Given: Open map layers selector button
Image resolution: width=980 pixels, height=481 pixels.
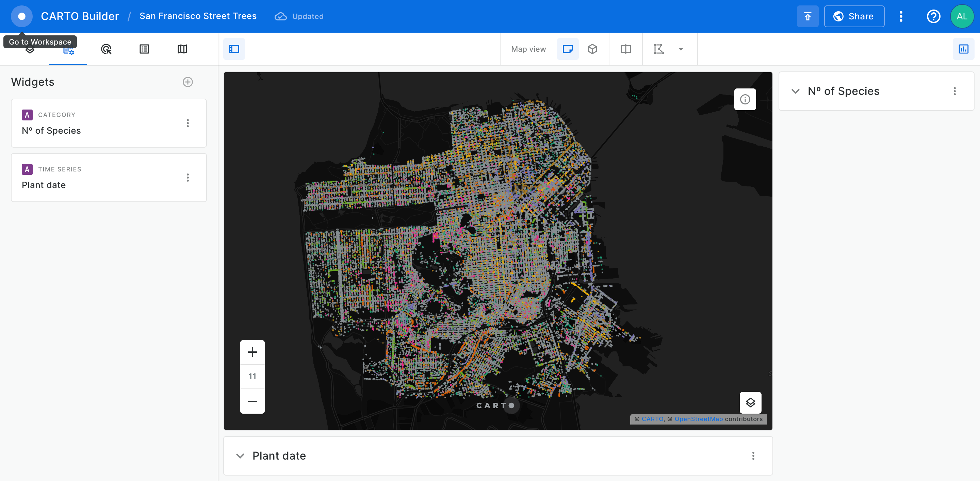Looking at the screenshot, I should click(750, 402).
